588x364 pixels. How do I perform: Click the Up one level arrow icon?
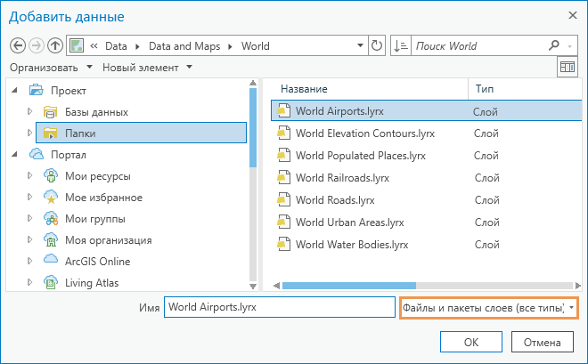click(x=55, y=45)
